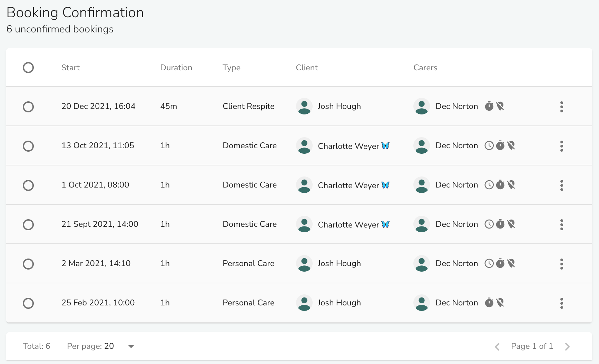Click the Client Respite type cell
599x364 pixels.
[248, 106]
